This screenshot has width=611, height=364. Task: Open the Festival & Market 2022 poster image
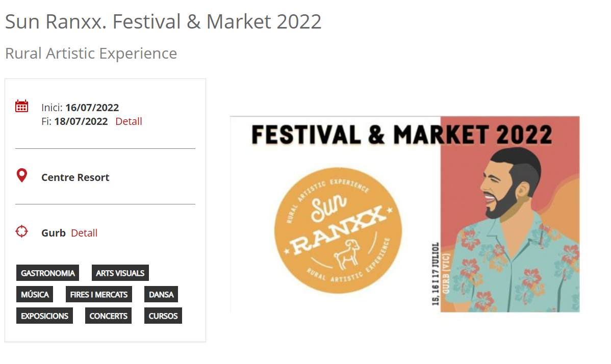click(404, 214)
